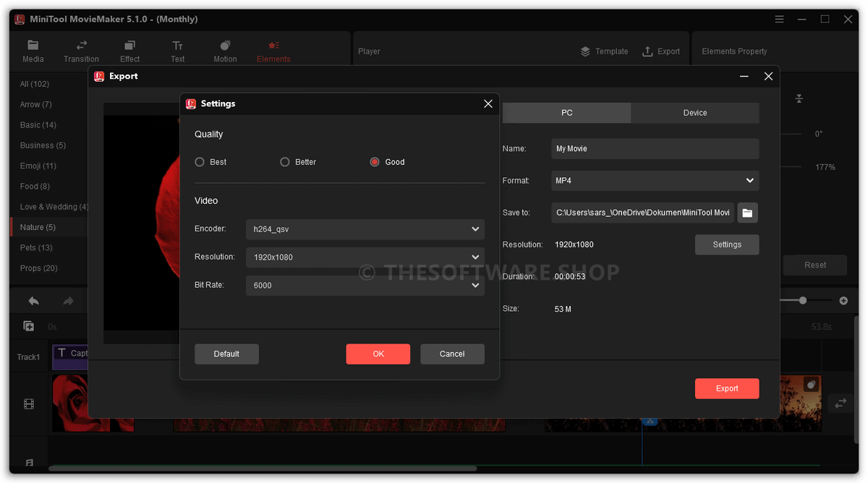This screenshot has width=868, height=483.
Task: Click the redo arrow above timeline
Action: [x=68, y=301]
